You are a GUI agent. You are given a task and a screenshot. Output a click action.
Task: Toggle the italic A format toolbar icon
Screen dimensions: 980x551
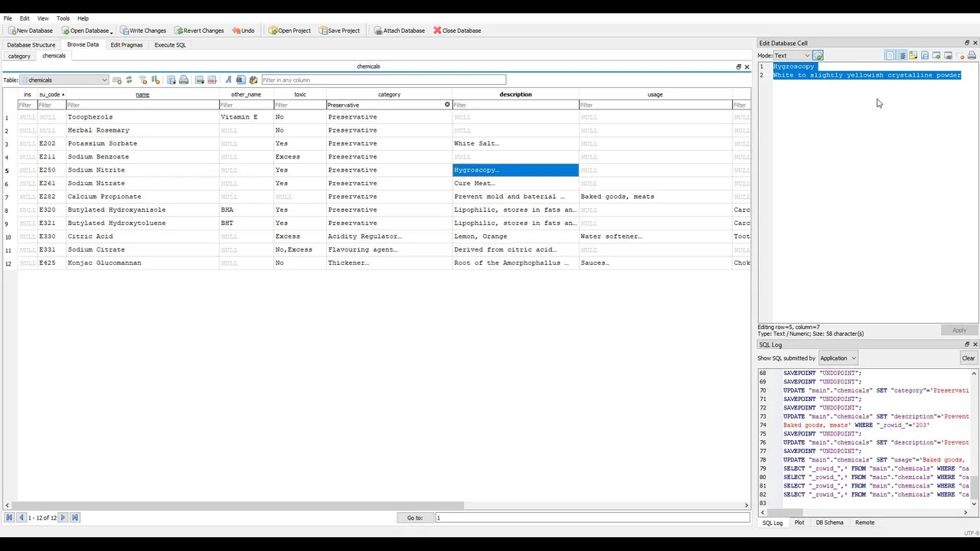click(x=228, y=80)
